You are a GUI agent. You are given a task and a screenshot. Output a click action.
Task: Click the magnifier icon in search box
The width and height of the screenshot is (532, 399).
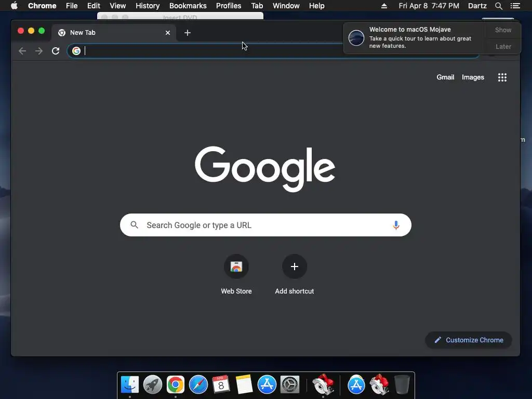[135, 225]
